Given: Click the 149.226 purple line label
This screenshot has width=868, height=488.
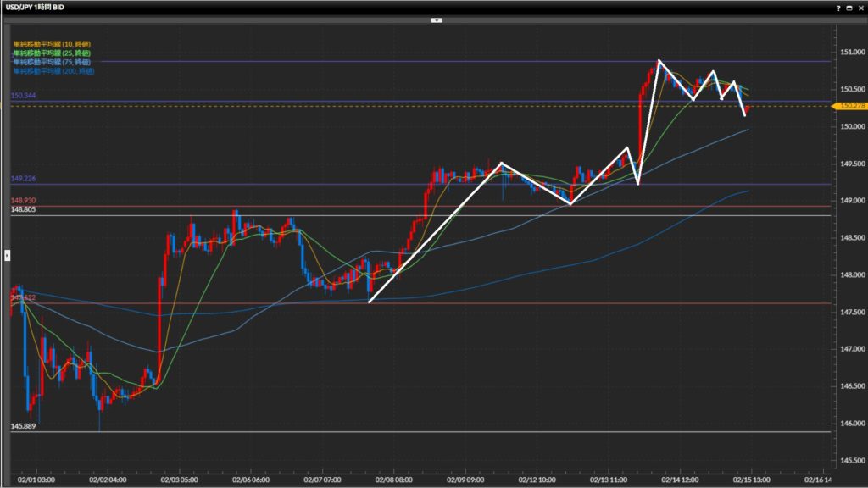Looking at the screenshot, I should pyautogui.click(x=23, y=179).
